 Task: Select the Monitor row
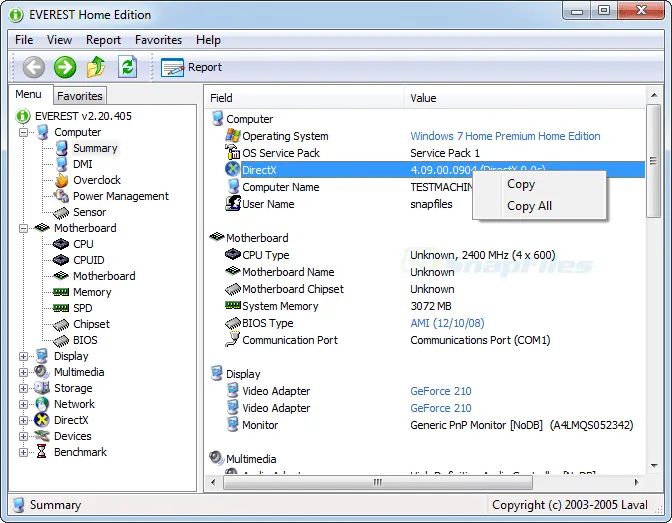[426, 425]
